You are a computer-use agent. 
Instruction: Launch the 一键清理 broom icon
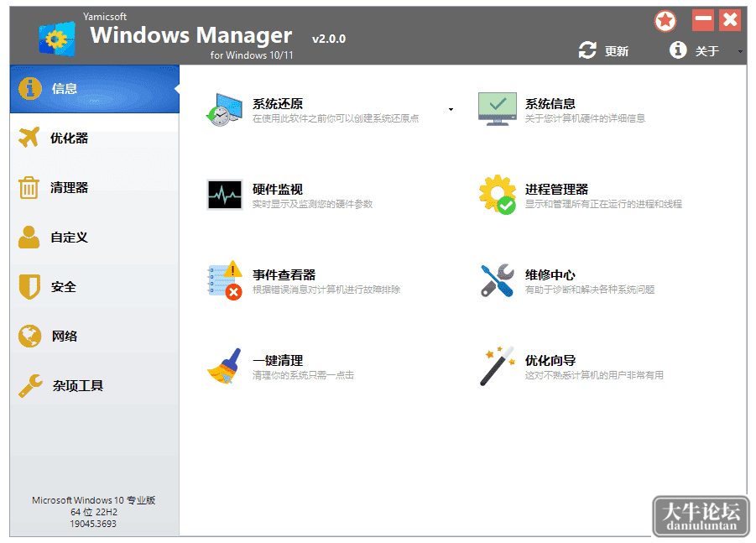click(x=224, y=366)
